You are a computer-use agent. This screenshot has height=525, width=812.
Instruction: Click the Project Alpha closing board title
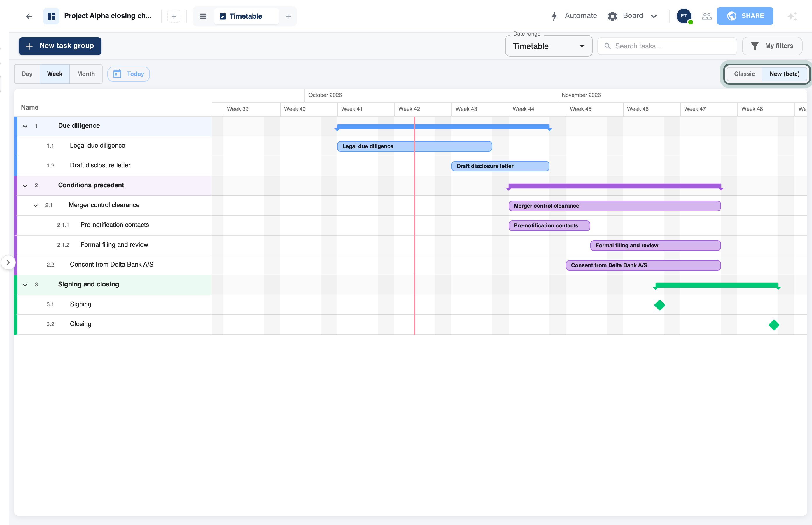[108, 16]
